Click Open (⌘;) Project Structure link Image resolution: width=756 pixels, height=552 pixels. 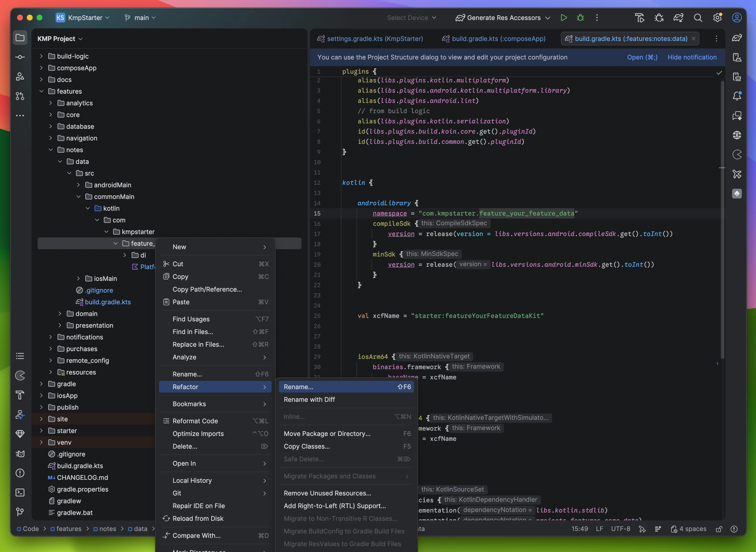[642, 57]
